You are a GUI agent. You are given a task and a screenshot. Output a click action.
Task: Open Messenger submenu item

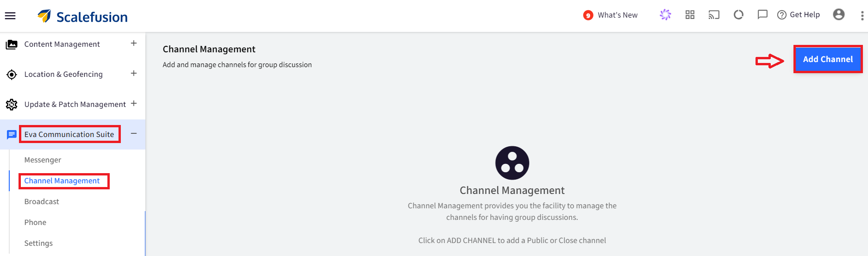pyautogui.click(x=43, y=160)
